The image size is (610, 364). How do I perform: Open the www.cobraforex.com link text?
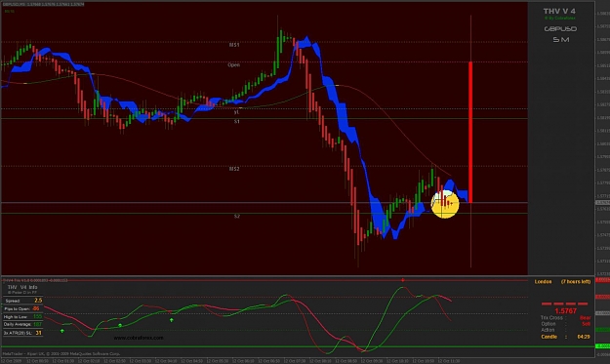[x=139, y=338]
